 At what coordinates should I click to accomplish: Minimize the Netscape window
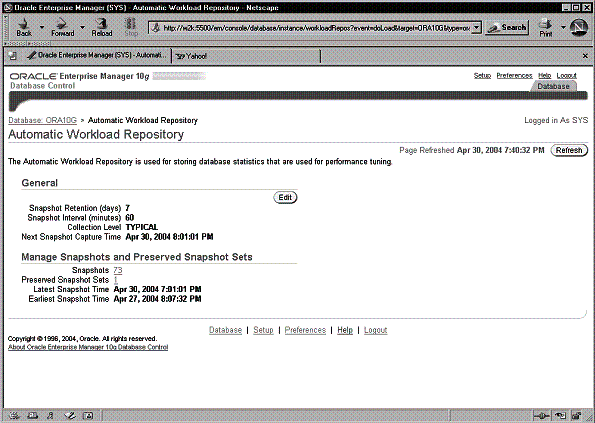point(567,7)
